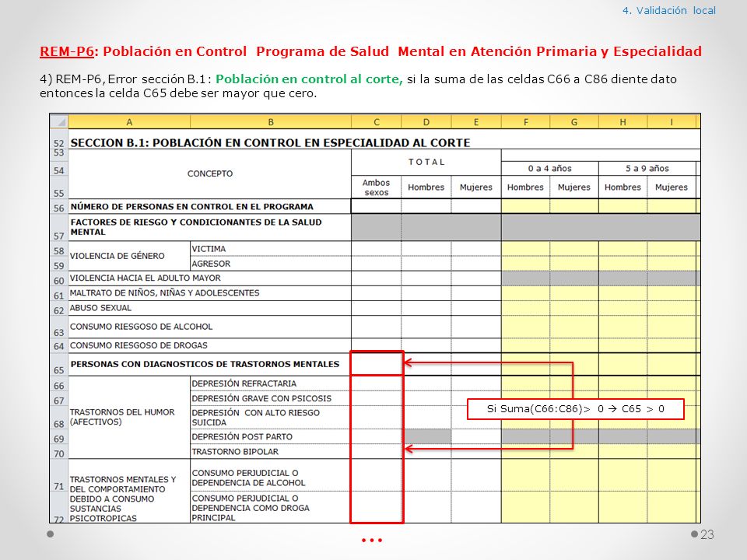Click the REM-P6 underlined title link
This screenshot has width=747, height=560.
click(67, 51)
